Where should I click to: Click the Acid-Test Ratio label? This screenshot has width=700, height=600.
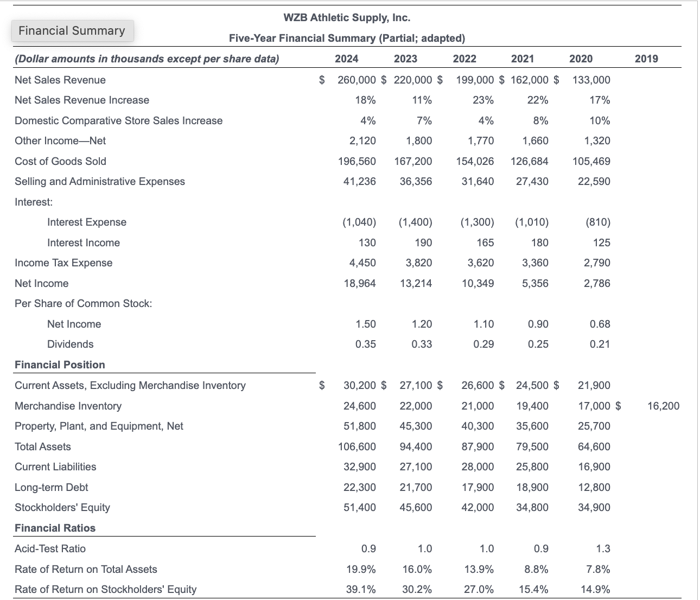pyautogui.click(x=50, y=548)
